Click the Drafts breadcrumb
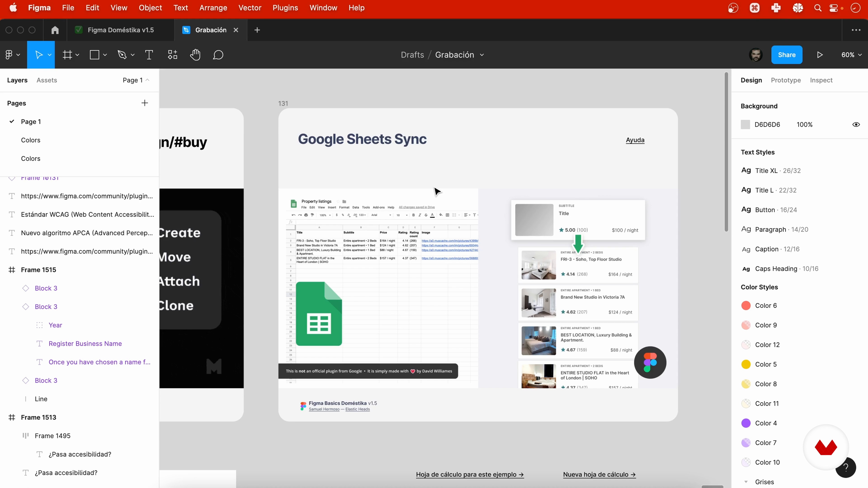868x488 pixels. click(x=413, y=55)
